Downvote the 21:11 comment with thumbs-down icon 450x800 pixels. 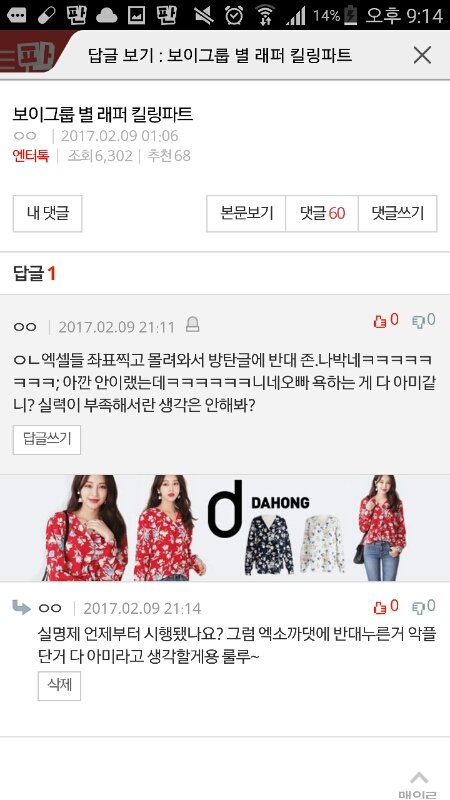pyautogui.click(x=423, y=321)
